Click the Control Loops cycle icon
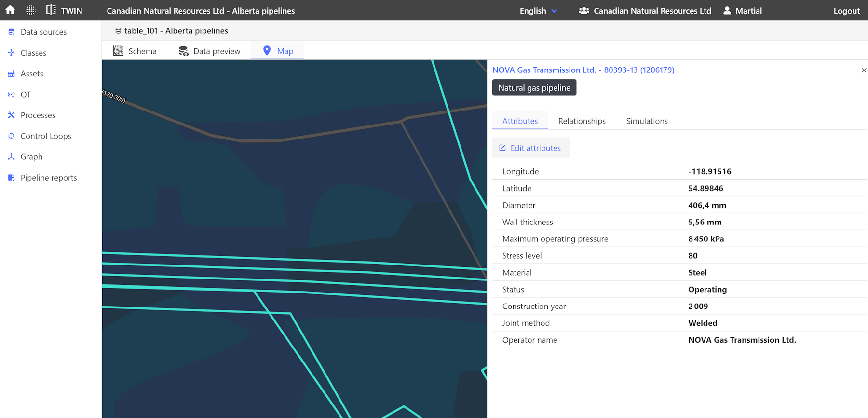Screen dimensions: 868x418 point(11,136)
